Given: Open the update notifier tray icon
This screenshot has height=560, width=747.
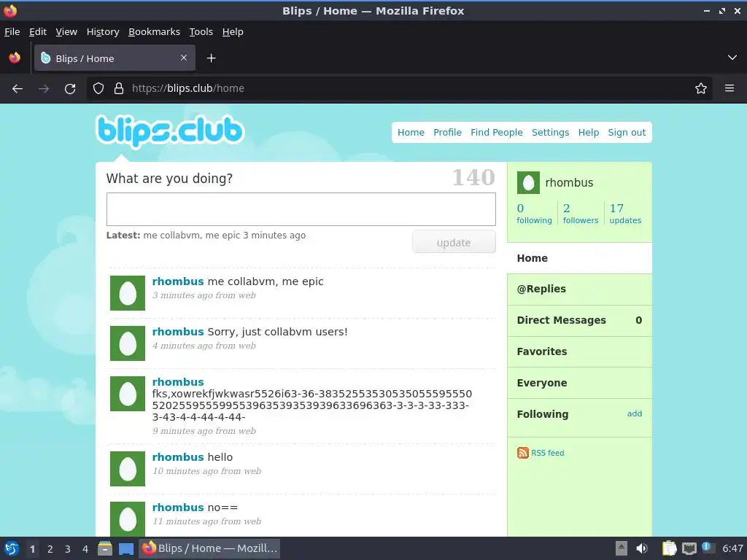Looking at the screenshot, I should (708, 548).
